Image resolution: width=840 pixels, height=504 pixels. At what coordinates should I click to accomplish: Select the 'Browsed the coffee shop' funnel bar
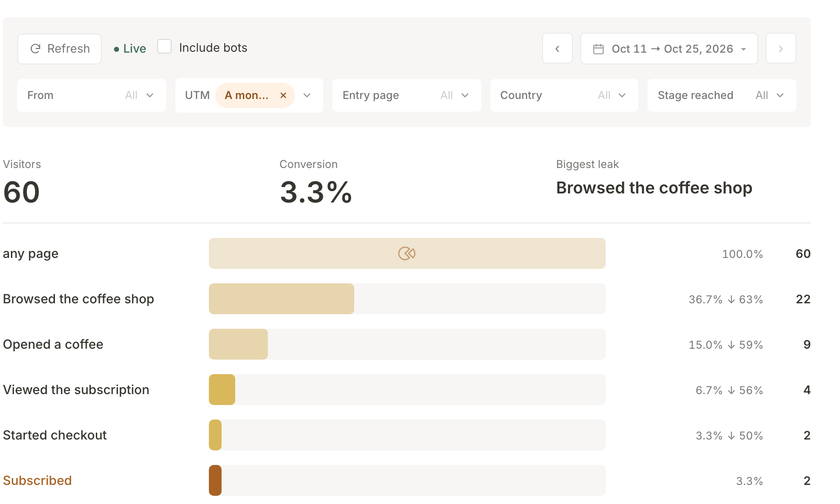click(282, 299)
